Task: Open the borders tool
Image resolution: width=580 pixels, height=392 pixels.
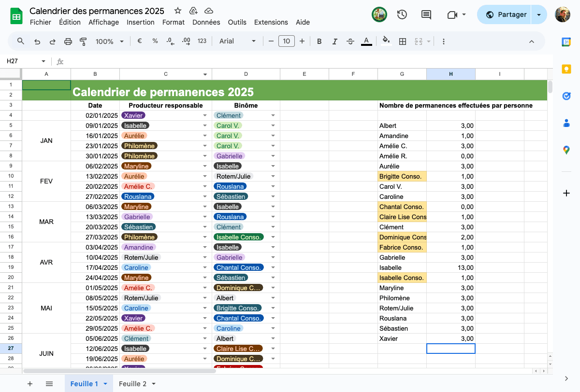Action: point(402,41)
